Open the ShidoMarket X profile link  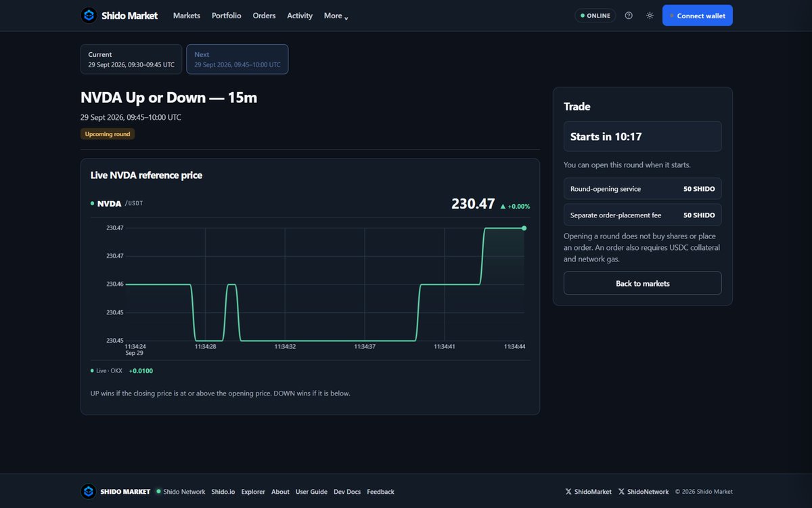click(x=588, y=492)
